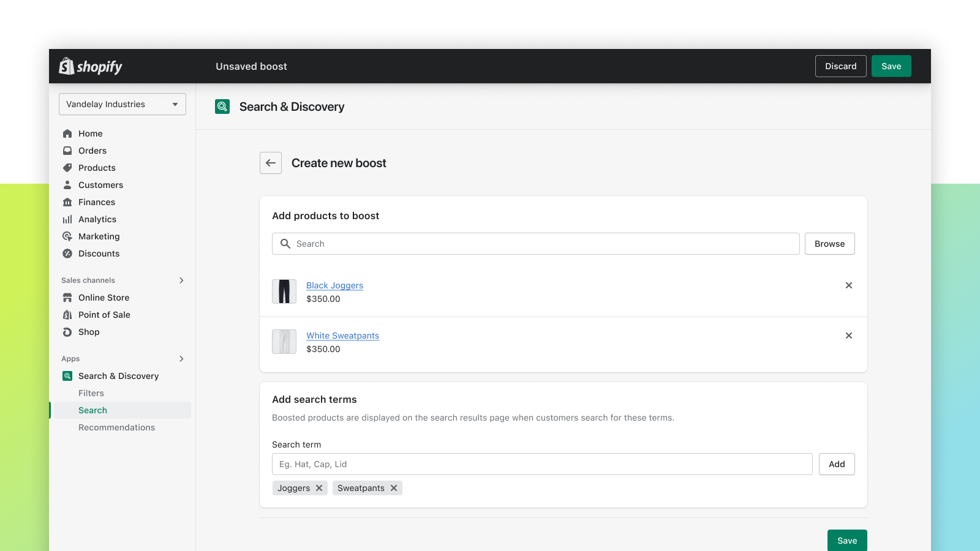Click the Search term input field
Screen dimensions: 980x551
(x=542, y=464)
